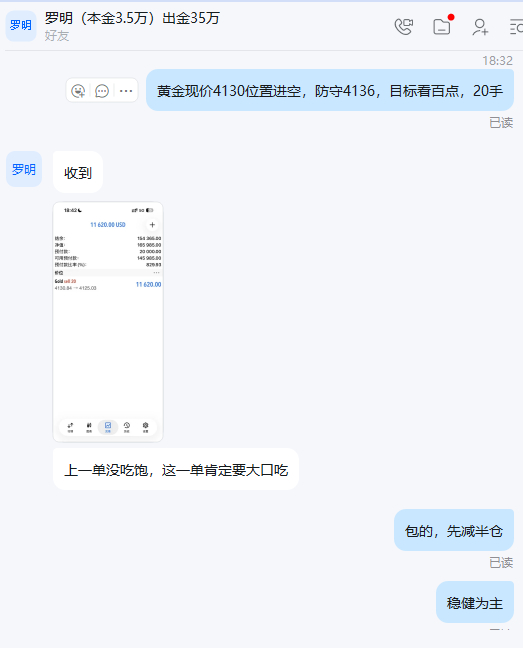Open more options for the message
523x648 pixels.
tap(126, 91)
